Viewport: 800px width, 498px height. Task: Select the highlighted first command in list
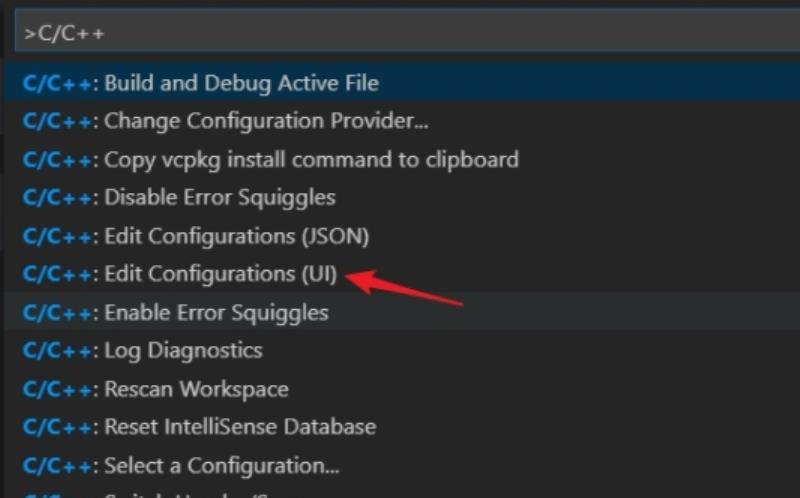point(402,83)
